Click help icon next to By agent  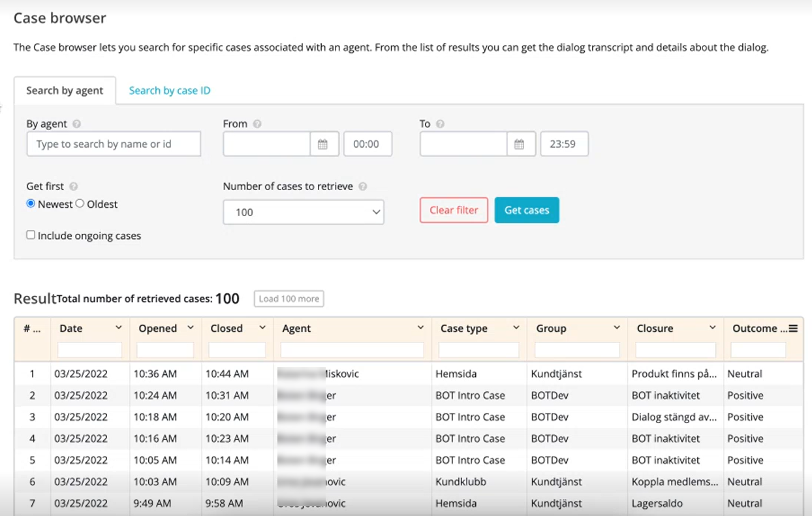pyautogui.click(x=77, y=124)
